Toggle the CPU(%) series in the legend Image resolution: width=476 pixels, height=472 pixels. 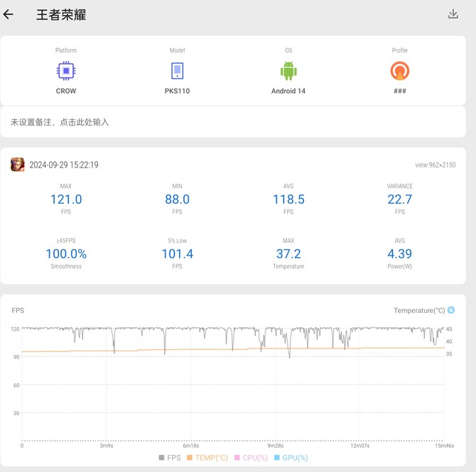[251, 457]
